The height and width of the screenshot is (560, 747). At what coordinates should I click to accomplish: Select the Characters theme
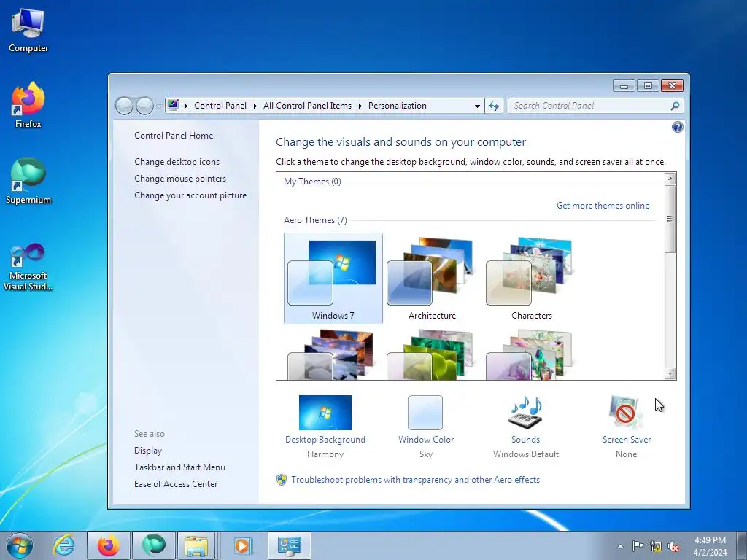pos(531,279)
